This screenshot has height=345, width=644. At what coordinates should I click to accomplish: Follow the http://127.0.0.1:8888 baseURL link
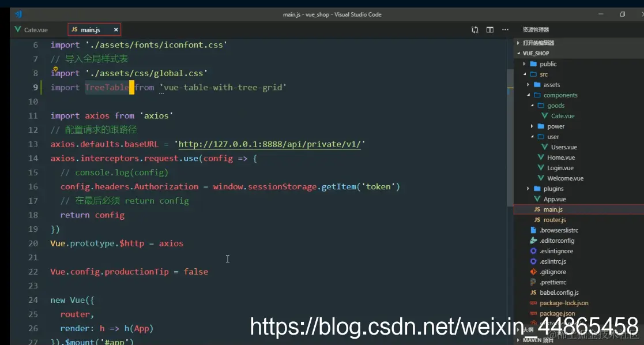coord(269,144)
